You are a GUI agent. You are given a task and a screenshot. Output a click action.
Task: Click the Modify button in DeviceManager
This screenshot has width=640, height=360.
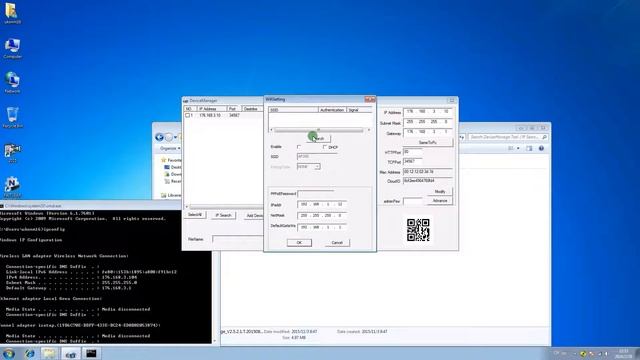[440, 191]
